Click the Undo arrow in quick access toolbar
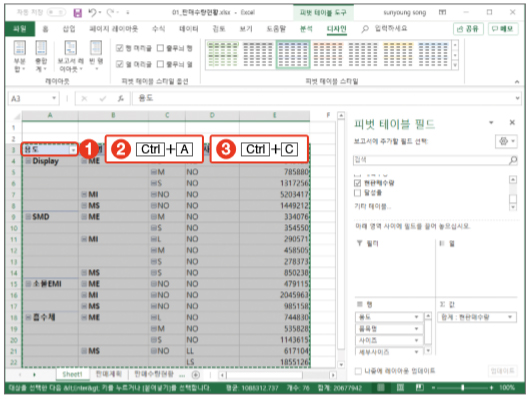The image size is (531, 399). [x=92, y=13]
